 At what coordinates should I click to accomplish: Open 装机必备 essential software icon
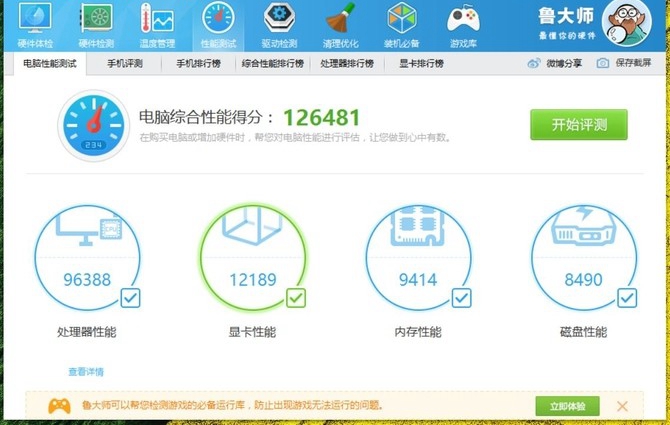pyautogui.click(x=402, y=25)
